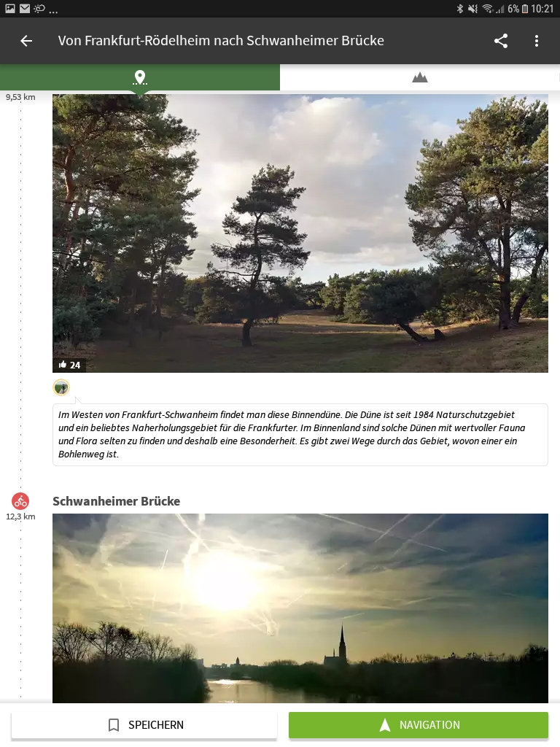Tap the 9,53 km distance marker

pos(20,97)
